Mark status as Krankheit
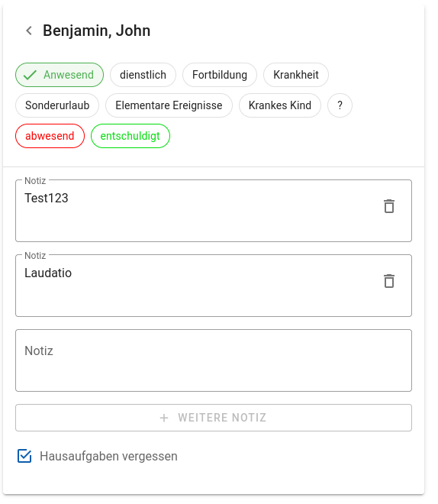 [296, 75]
